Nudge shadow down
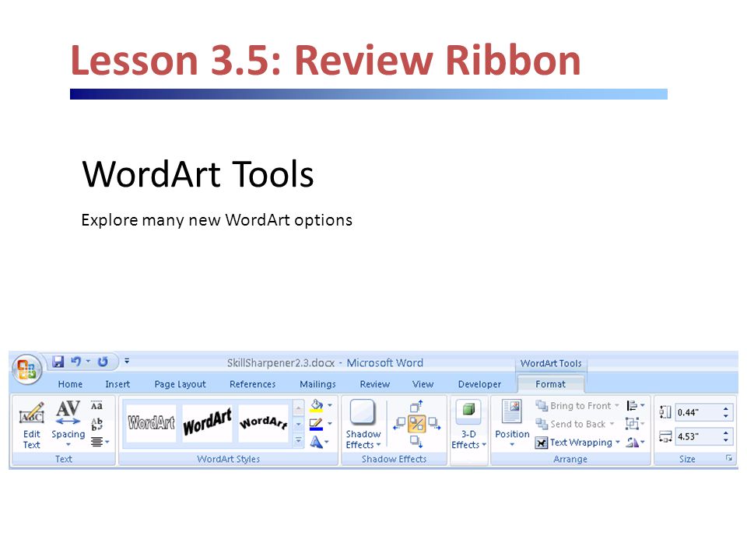The width and height of the screenshot is (747, 560). 416,442
